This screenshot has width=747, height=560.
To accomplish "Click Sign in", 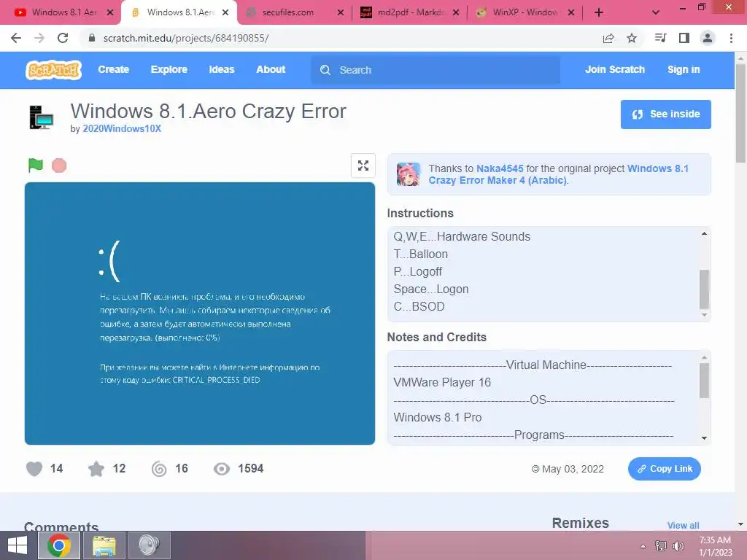I will pos(684,69).
